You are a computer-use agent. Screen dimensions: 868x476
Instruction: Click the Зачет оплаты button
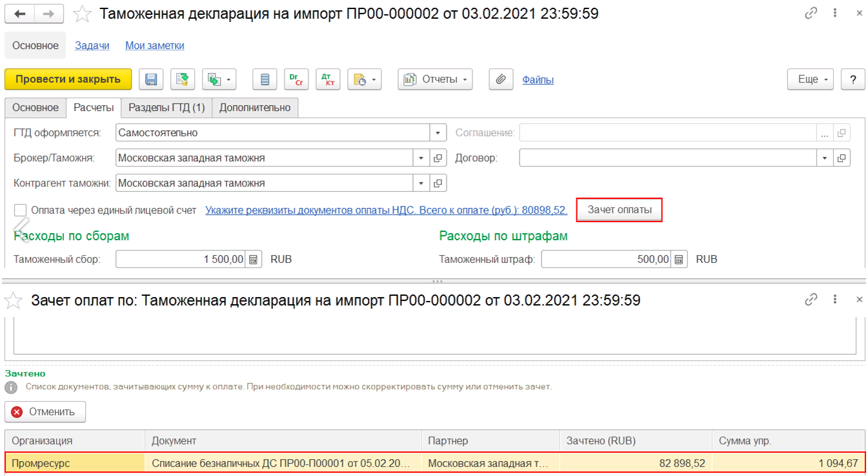[619, 210]
